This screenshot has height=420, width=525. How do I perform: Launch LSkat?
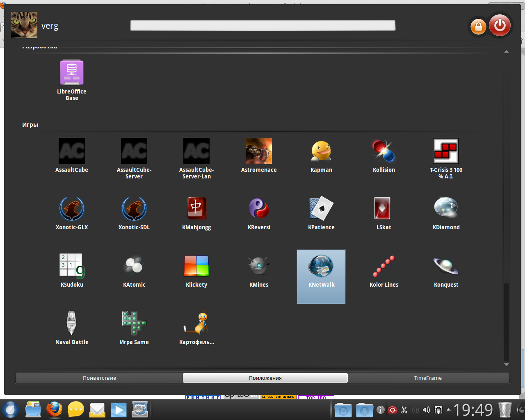[x=383, y=213]
